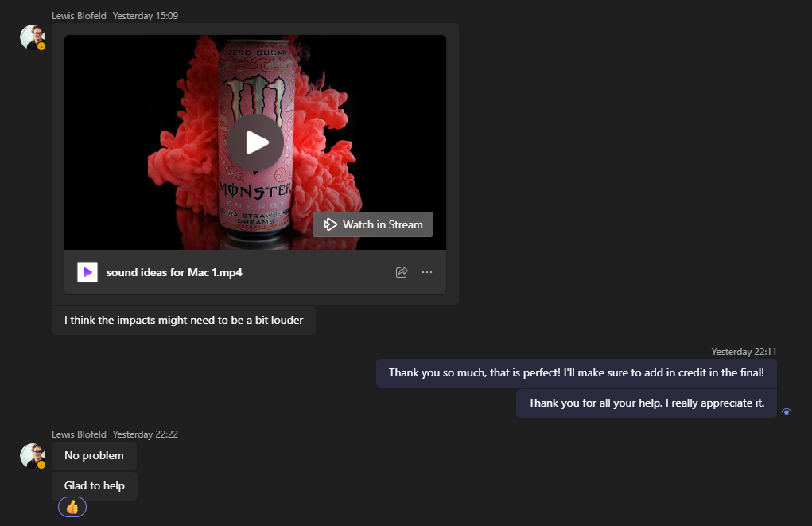Open Lewis Blofeld's avatar beside the 22:22 message
The width and height of the screenshot is (812, 526).
(x=33, y=456)
